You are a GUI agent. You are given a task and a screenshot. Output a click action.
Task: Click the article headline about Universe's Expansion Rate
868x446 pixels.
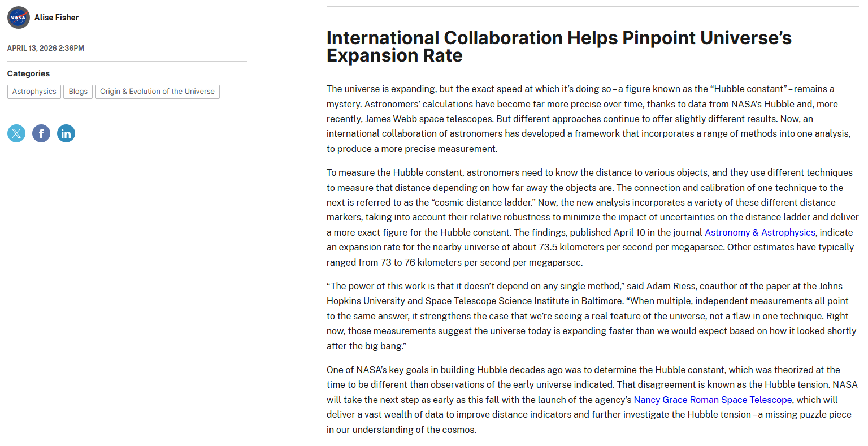click(558, 46)
